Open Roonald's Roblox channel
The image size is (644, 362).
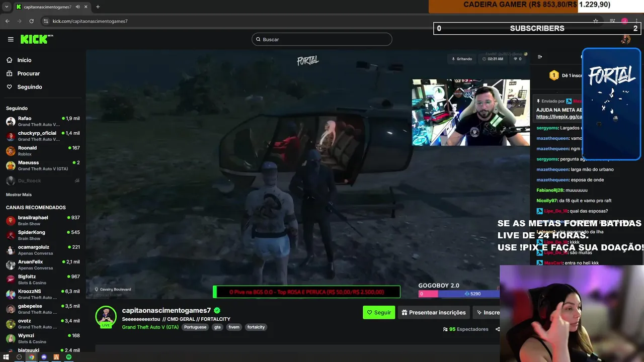click(43, 151)
